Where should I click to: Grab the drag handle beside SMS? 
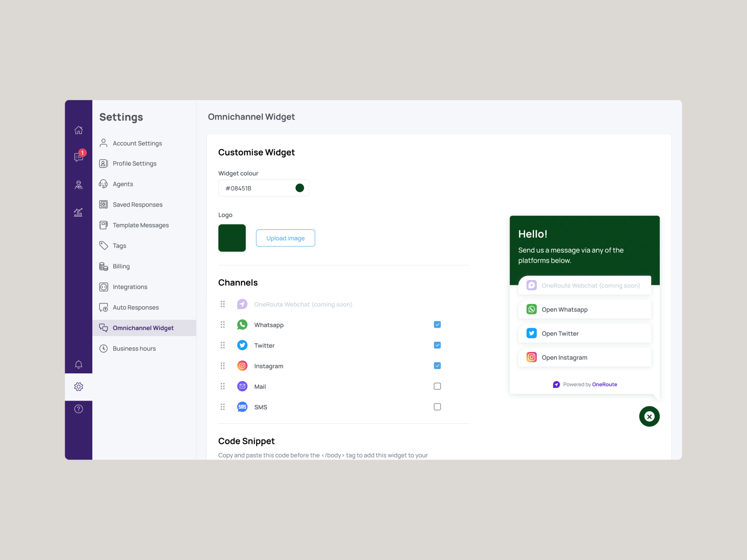223,407
